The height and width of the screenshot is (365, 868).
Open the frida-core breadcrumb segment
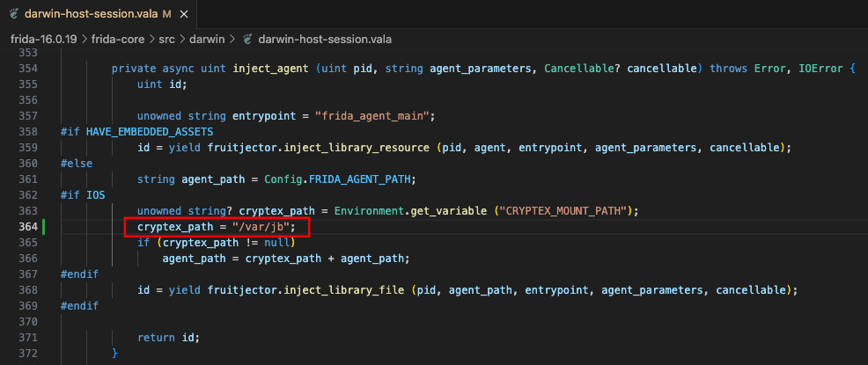click(119, 40)
